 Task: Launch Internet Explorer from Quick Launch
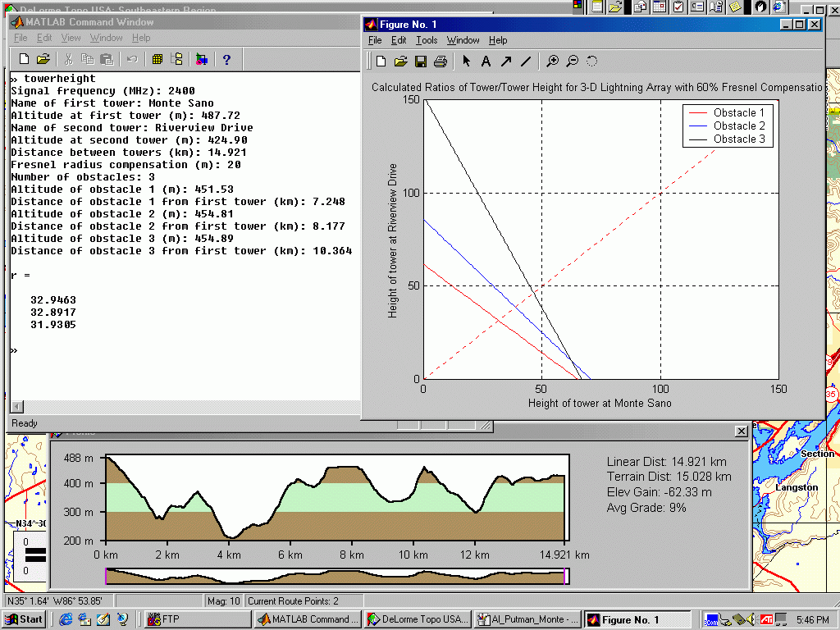[x=66, y=619]
